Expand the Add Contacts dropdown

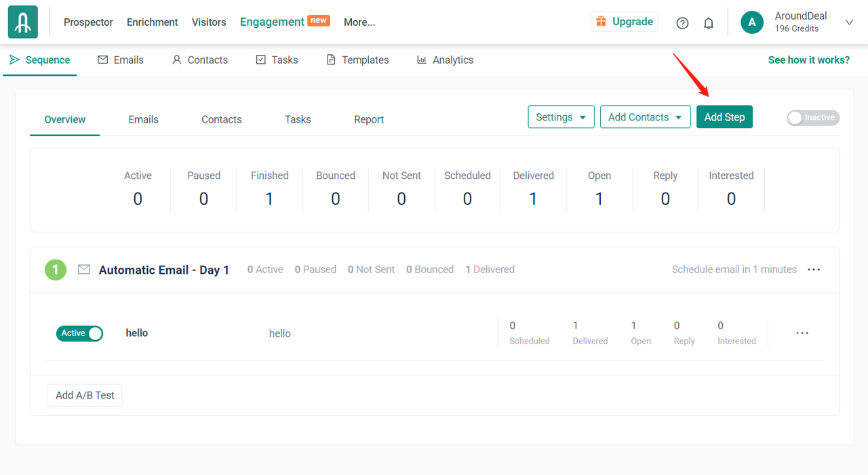coord(645,117)
